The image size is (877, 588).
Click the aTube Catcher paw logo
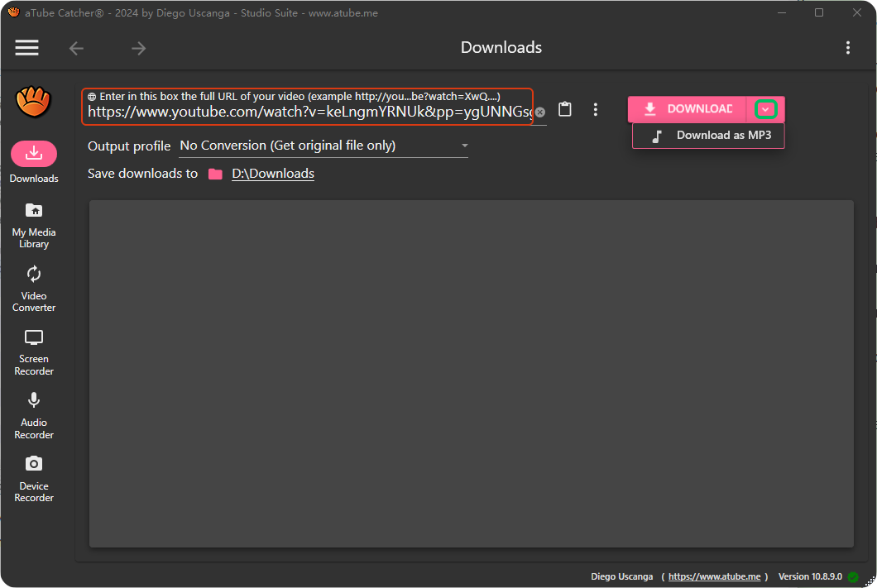(x=34, y=102)
